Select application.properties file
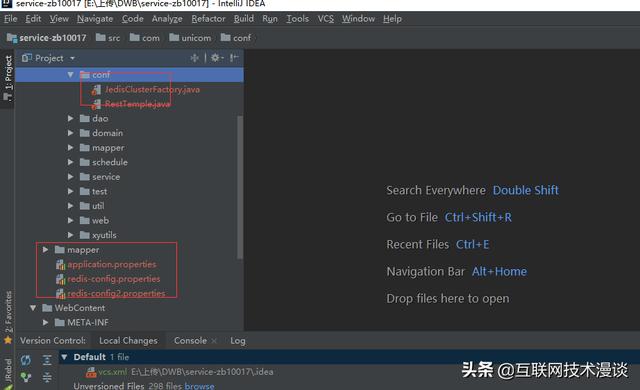This screenshot has width=640, height=390. 111,264
